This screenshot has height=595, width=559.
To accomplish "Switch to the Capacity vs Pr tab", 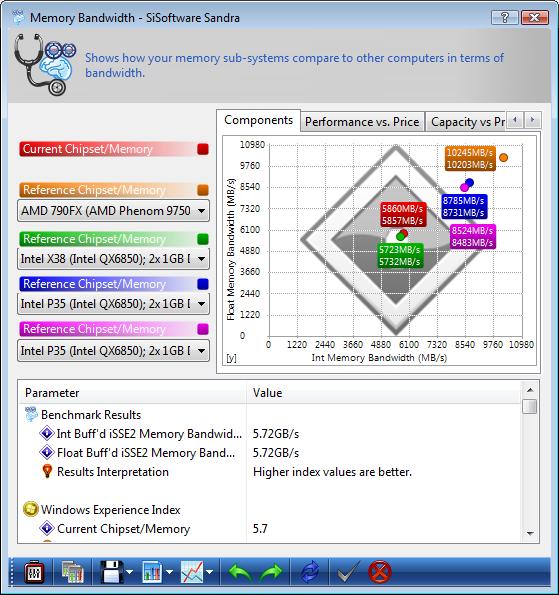I will pyautogui.click(x=468, y=122).
